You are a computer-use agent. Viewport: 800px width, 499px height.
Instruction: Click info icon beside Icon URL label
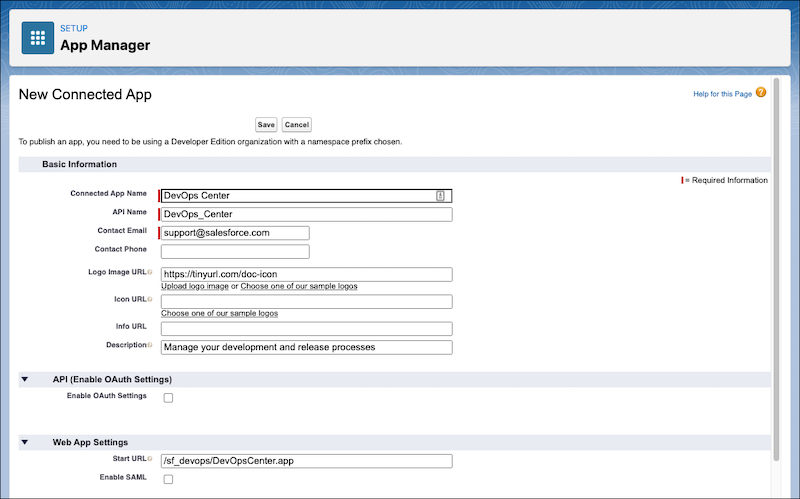click(x=150, y=299)
